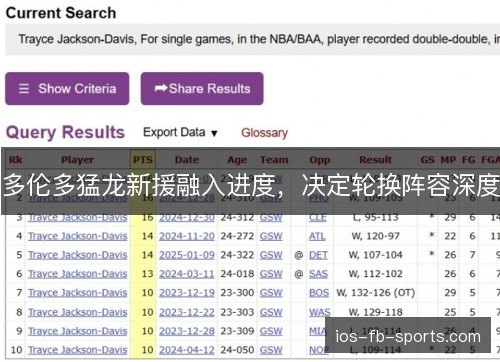Sort by the GS column header
Viewport: 500px width, 362px height.
428,160
